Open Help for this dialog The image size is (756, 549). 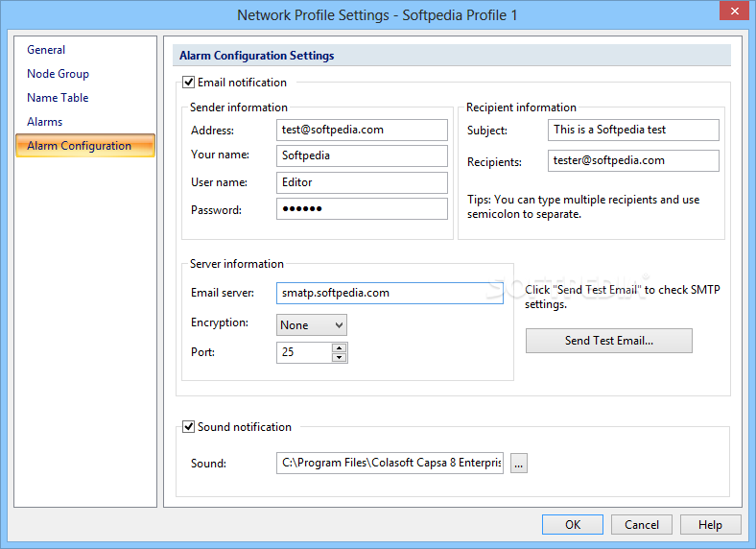710,524
